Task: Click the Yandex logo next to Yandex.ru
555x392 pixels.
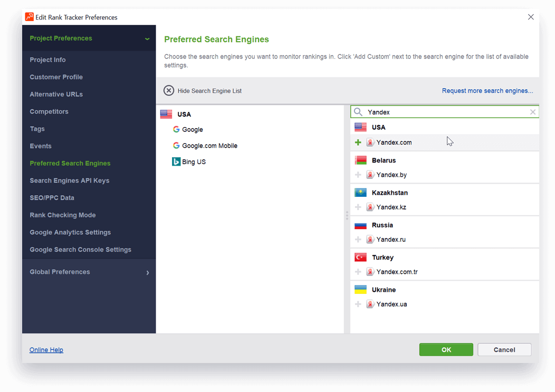Action: [x=370, y=240]
